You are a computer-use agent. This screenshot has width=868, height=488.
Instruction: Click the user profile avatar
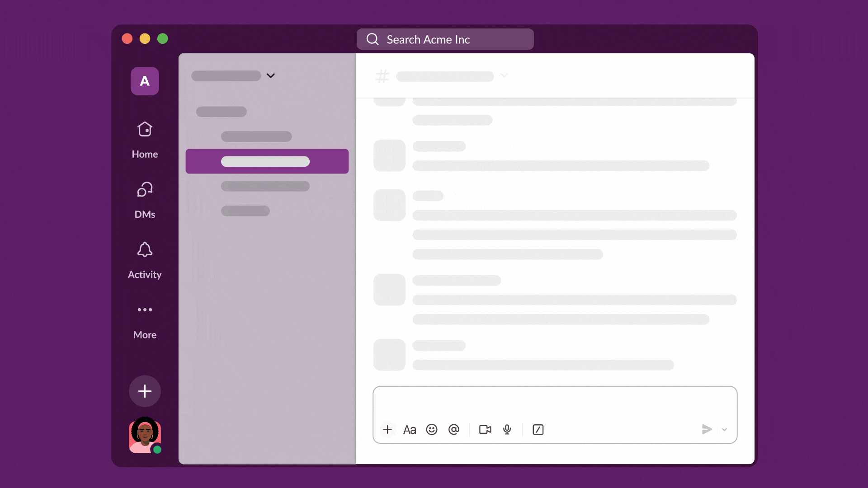[x=144, y=436]
